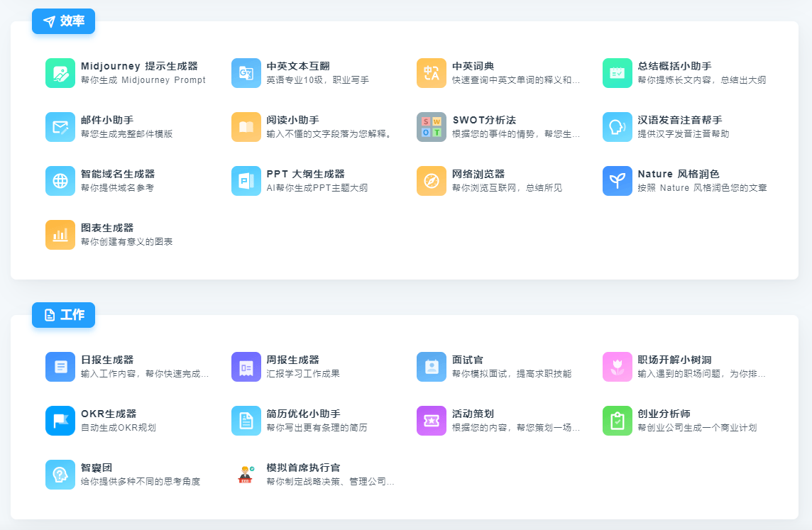
Task: Click the 汉语发音注音帮手 icon
Action: coord(618,127)
